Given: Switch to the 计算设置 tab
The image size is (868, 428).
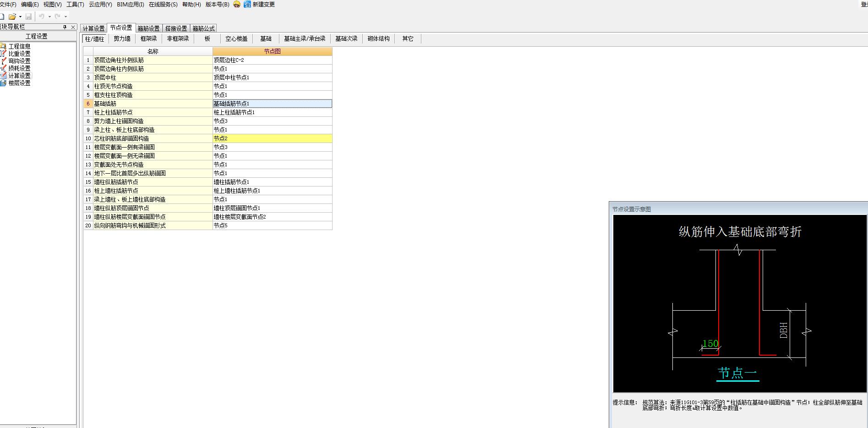Looking at the screenshot, I should (x=93, y=28).
